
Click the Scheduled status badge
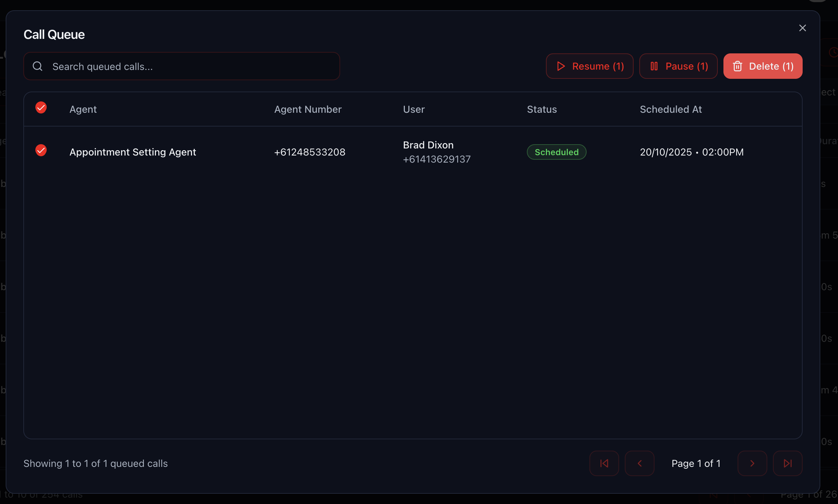click(x=556, y=152)
